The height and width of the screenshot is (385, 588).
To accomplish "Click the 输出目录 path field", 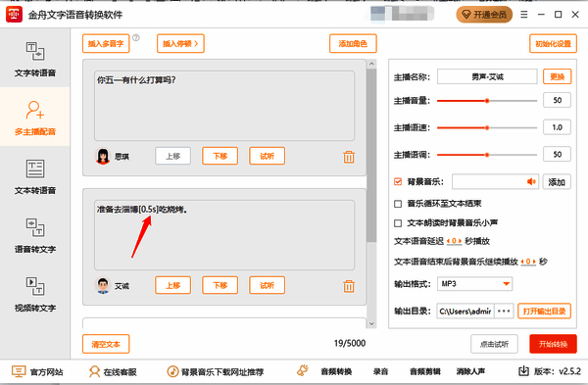I will point(465,312).
